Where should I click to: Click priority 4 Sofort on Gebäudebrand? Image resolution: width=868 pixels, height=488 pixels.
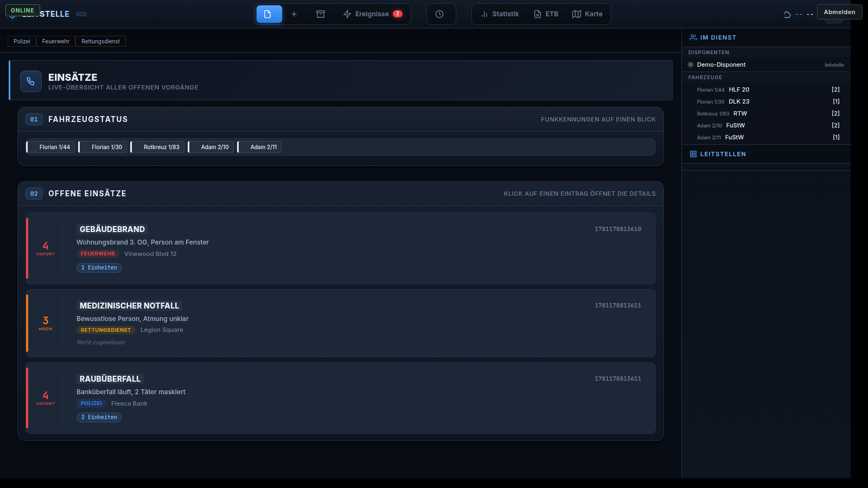pos(46,248)
